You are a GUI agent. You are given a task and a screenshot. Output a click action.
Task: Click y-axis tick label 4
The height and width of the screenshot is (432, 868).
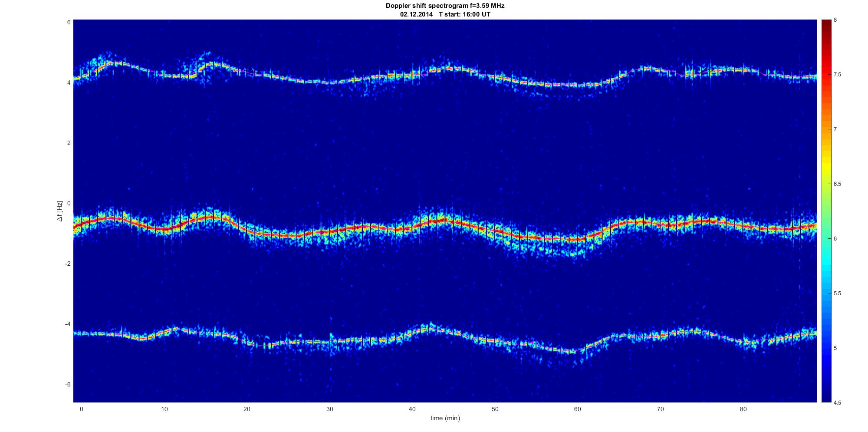click(x=69, y=82)
